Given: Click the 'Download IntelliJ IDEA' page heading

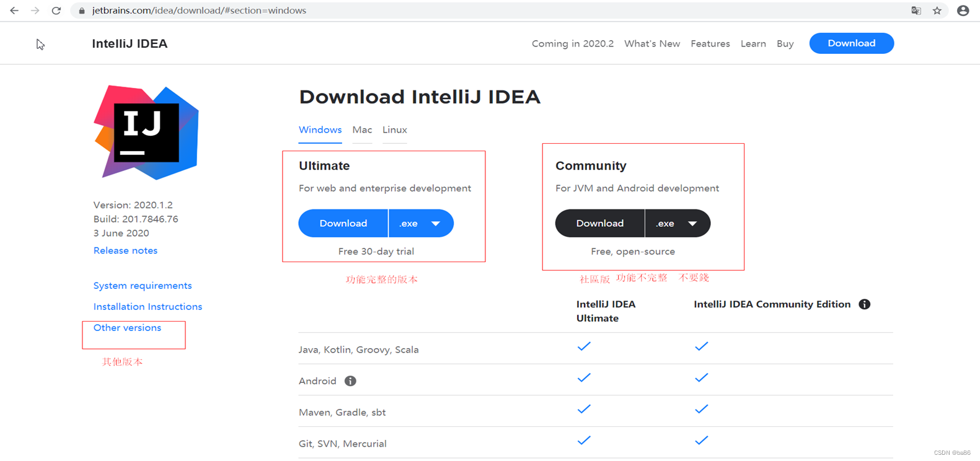Looking at the screenshot, I should pos(420,97).
